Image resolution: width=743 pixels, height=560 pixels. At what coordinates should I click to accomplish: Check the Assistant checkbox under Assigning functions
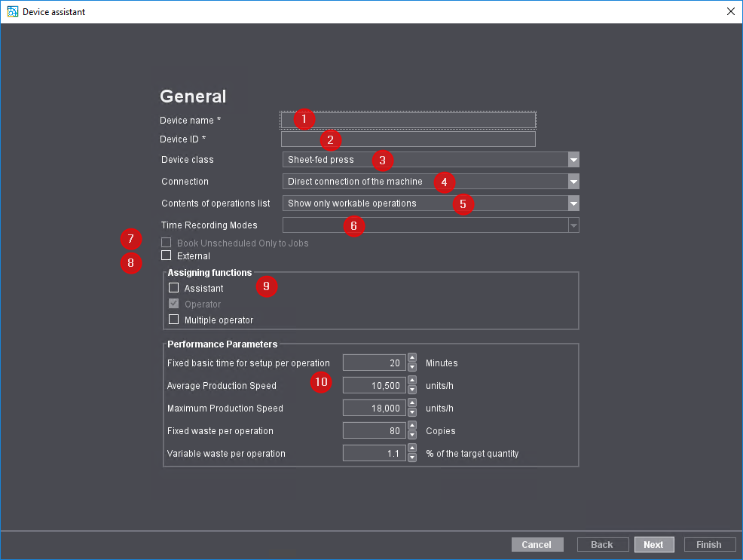click(x=173, y=288)
